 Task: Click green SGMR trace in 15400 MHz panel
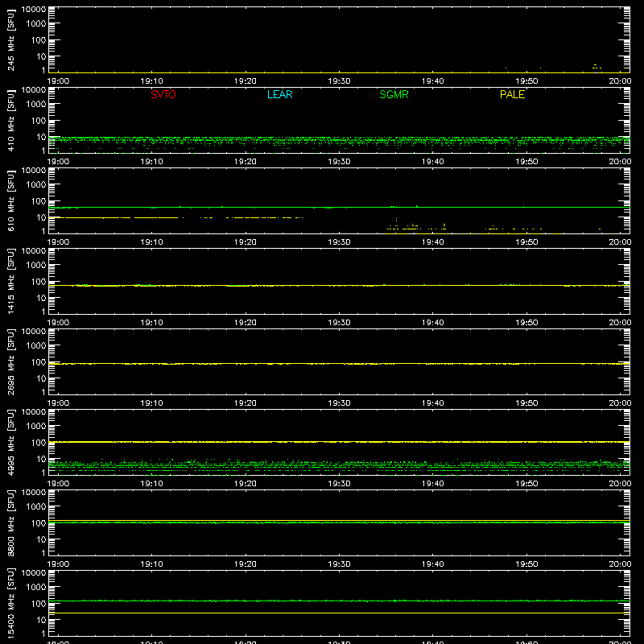tap(339, 601)
